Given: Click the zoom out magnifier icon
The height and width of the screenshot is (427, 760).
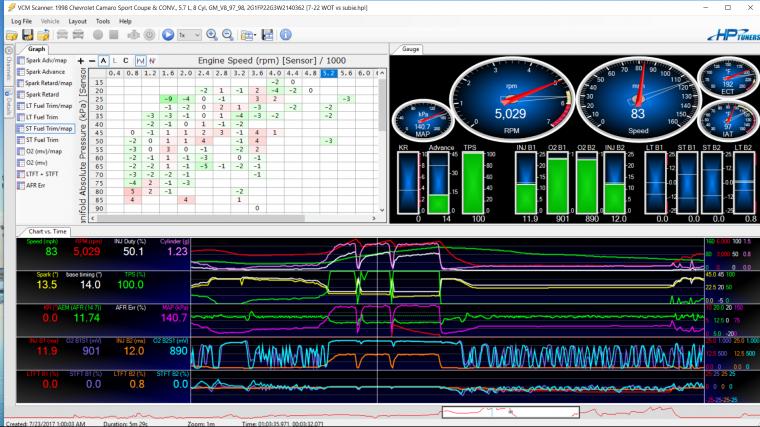Looking at the screenshot, I should click(x=228, y=34).
